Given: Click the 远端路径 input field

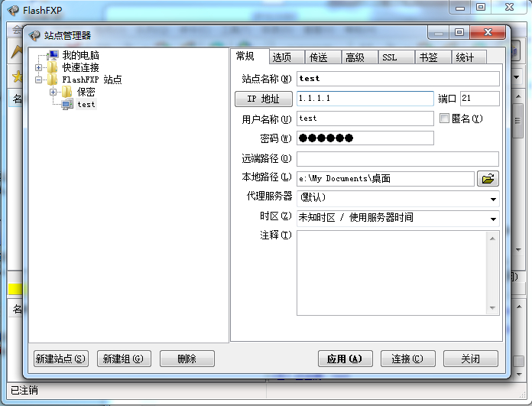Looking at the screenshot, I should click(397, 159).
